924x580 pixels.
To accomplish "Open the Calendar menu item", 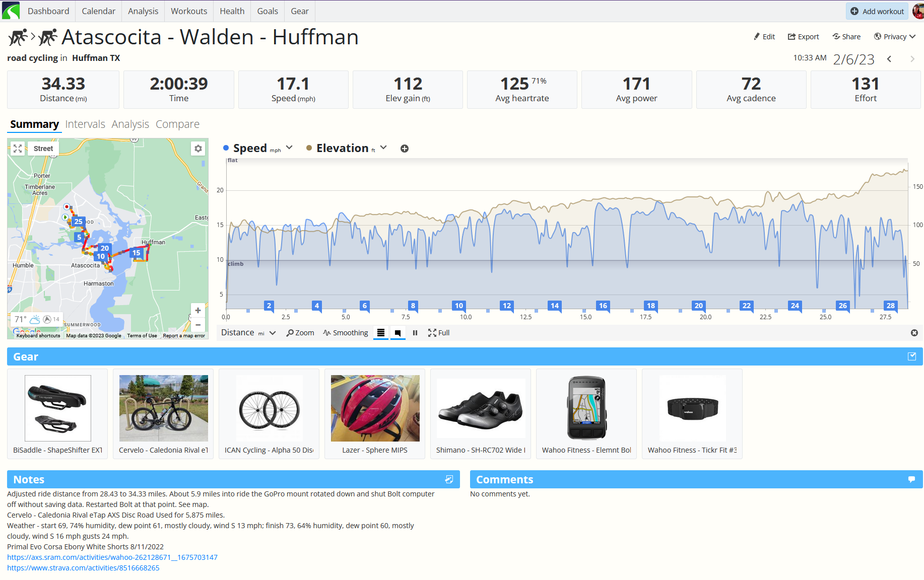I will (x=98, y=11).
